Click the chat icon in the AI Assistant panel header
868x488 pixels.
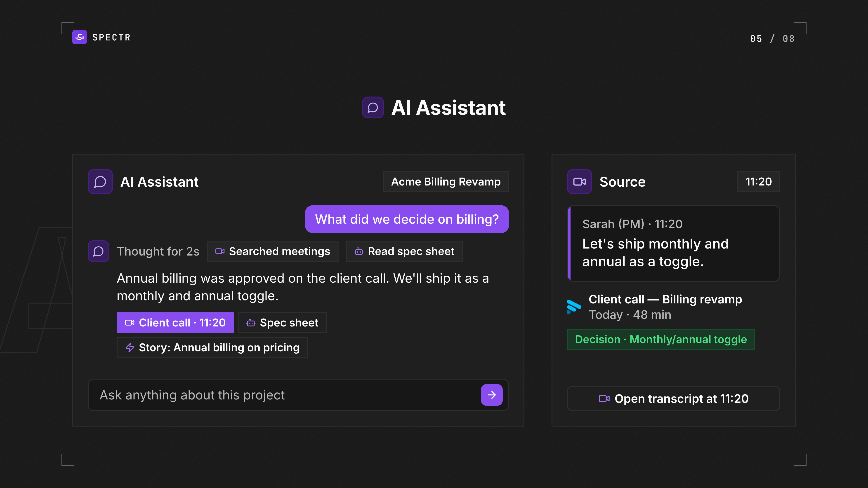[x=100, y=181]
